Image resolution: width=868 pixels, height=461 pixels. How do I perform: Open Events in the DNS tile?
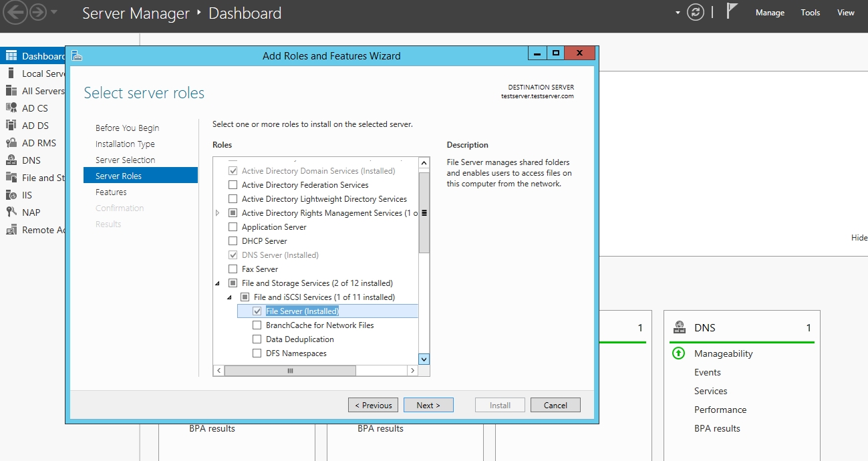point(707,372)
